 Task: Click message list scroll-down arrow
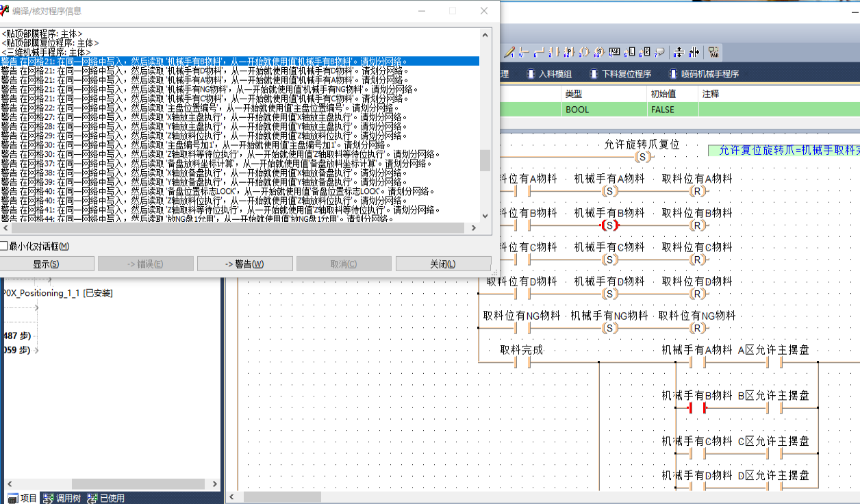coord(485,216)
